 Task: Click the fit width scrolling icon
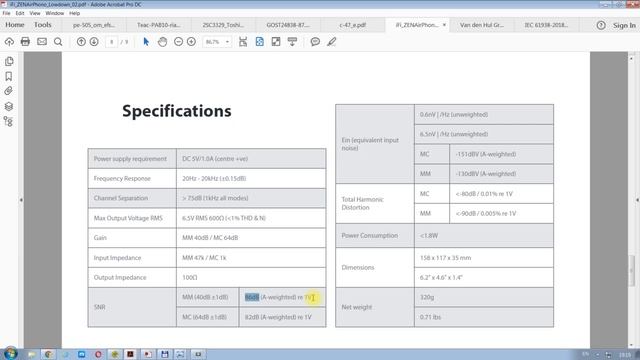point(243,42)
